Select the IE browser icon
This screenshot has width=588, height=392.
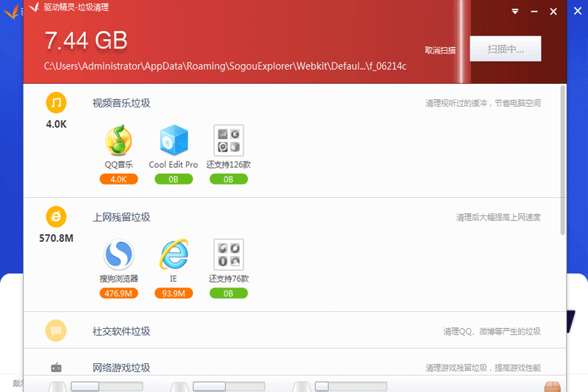click(173, 254)
